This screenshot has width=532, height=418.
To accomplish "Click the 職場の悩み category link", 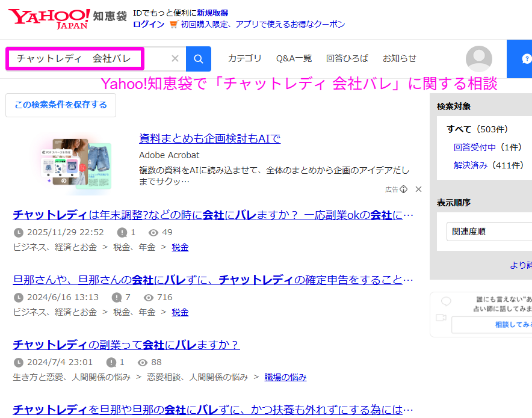I will pos(285,377).
